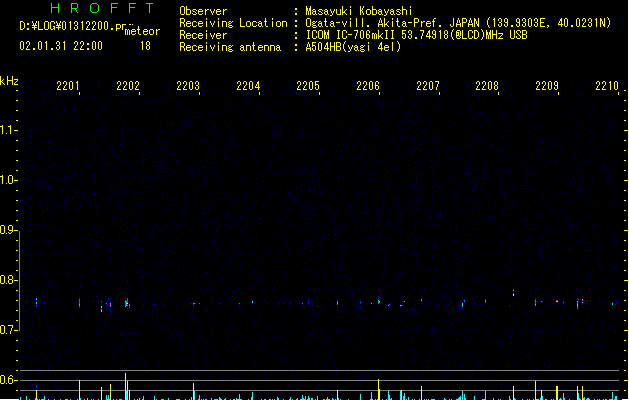The width and height of the screenshot is (629, 400).
Task: Select observer name Masayuki Kobayashi
Action: (x=359, y=11)
